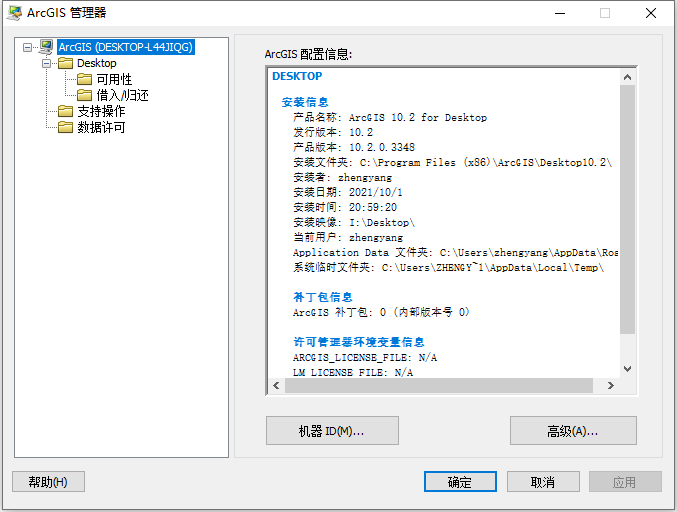Click the ARCGIS_LICENSE_FILE: N/A line
Image resolution: width=677 pixels, height=512 pixels.
(365, 357)
